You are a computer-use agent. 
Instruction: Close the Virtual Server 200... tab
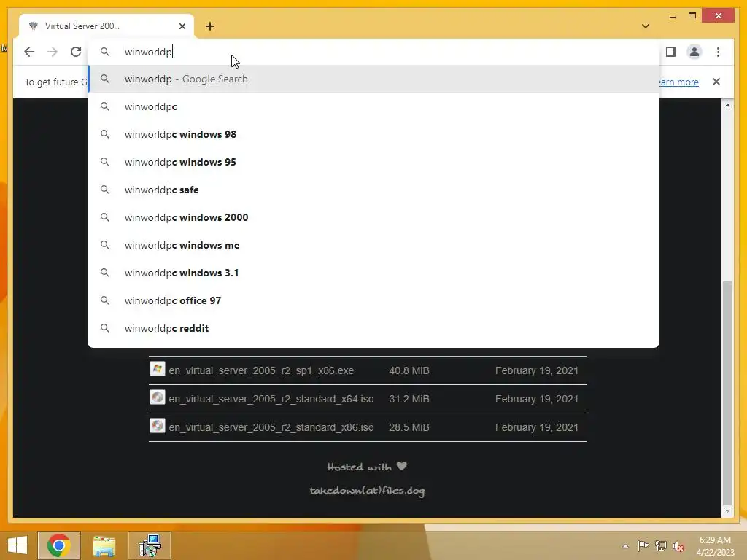coord(182,26)
